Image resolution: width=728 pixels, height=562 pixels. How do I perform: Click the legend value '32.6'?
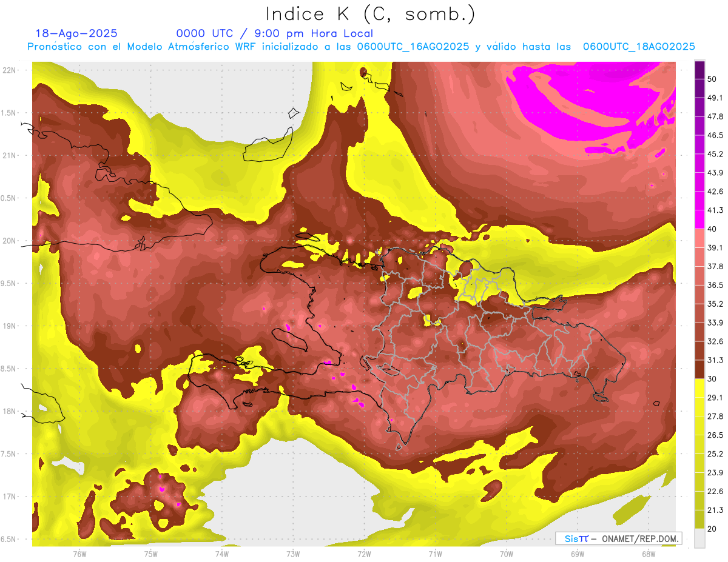point(715,341)
